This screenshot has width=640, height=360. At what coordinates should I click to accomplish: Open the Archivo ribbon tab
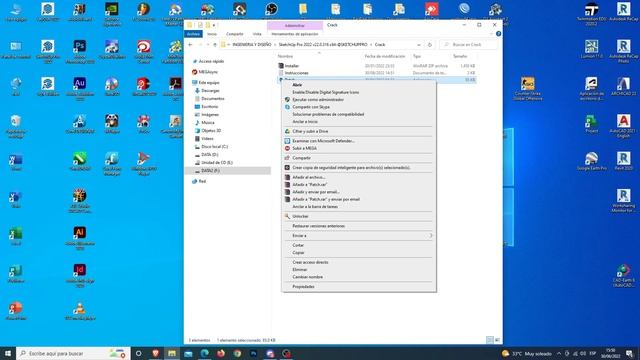(x=193, y=34)
